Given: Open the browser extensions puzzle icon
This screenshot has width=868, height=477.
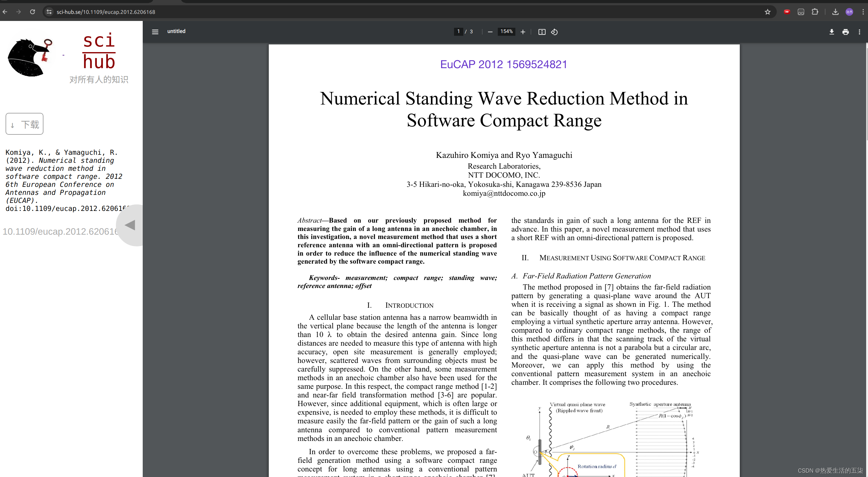Looking at the screenshot, I should click(x=815, y=12).
